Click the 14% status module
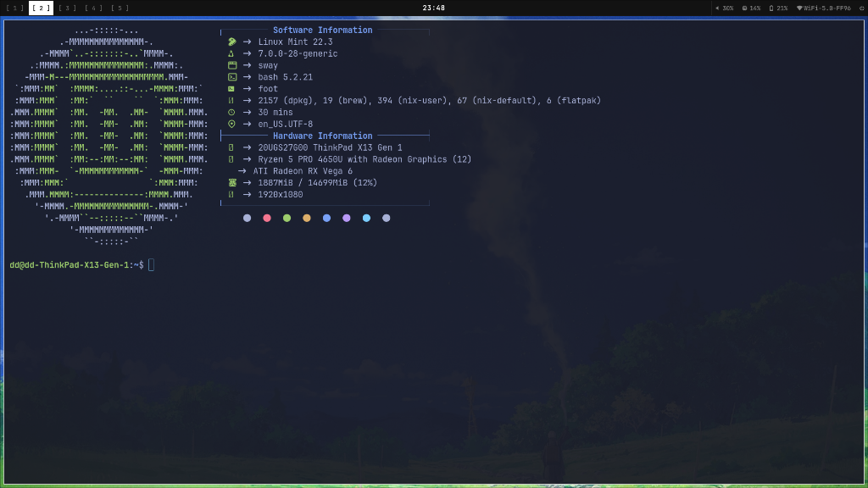 coord(752,8)
